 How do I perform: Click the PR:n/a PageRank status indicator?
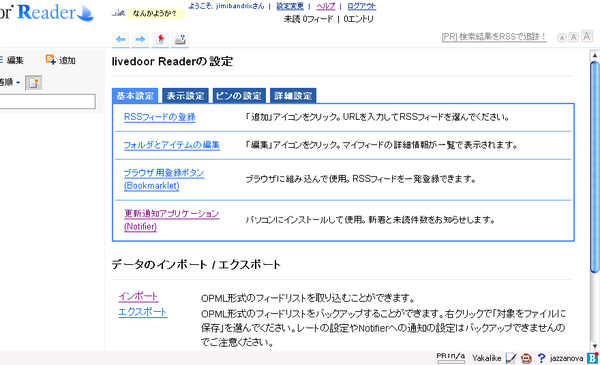(451, 357)
